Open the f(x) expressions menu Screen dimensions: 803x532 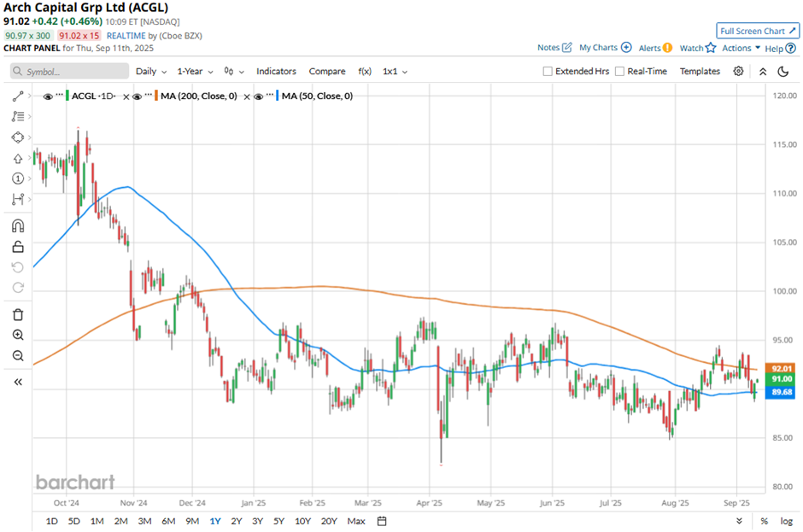point(365,72)
